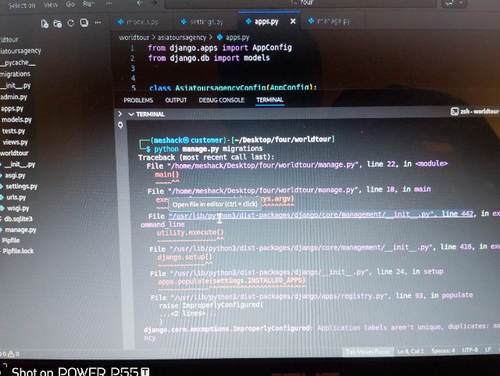The image size is (500, 376).
Task: Click asiatoursagency in the breadcrumb
Action: tap(182, 37)
